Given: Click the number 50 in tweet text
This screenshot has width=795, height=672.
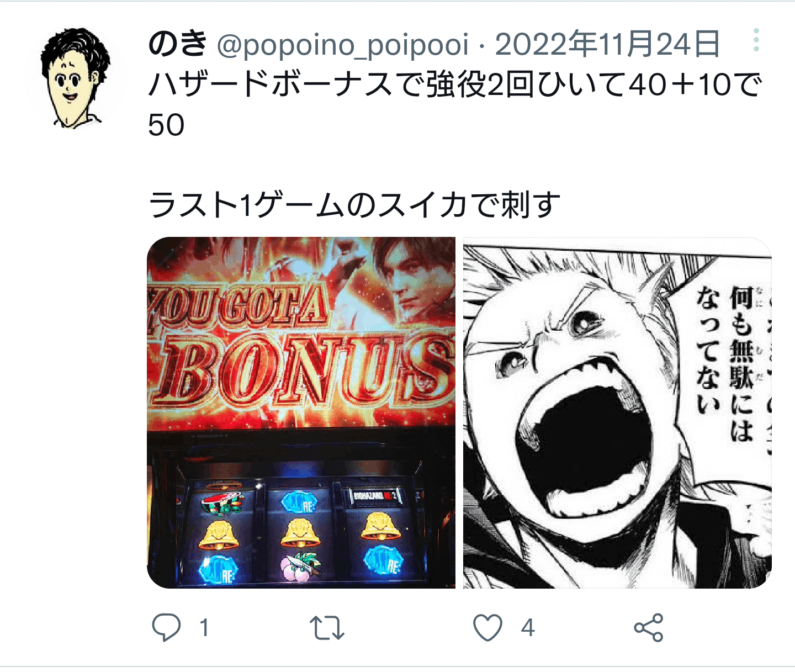Looking at the screenshot, I should coord(166,125).
